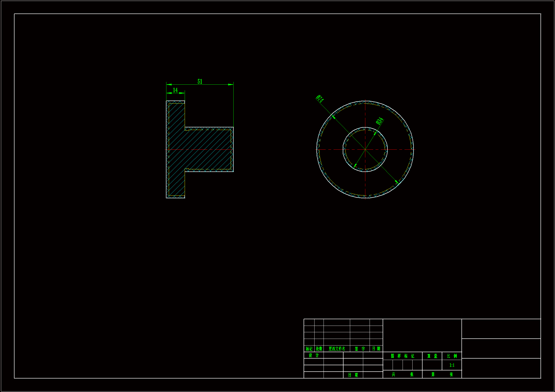Click the 重量 title block label
Viewport: 555px width, 392px height.
[x=432, y=356]
